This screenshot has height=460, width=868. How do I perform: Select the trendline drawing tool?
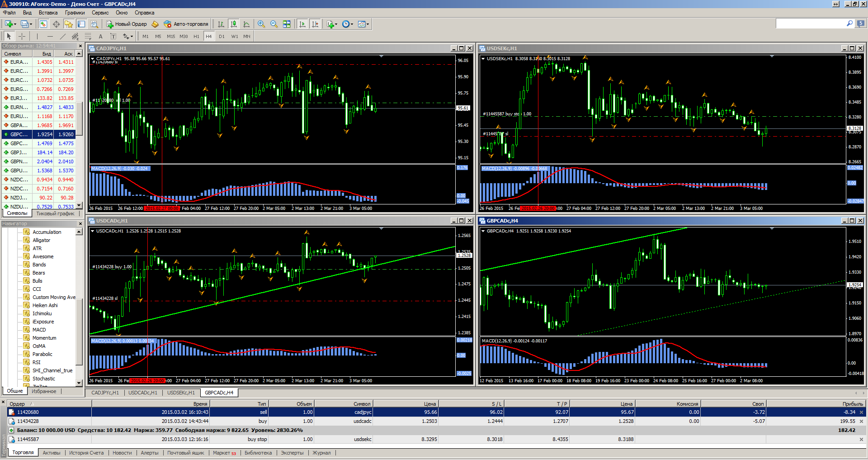click(63, 36)
